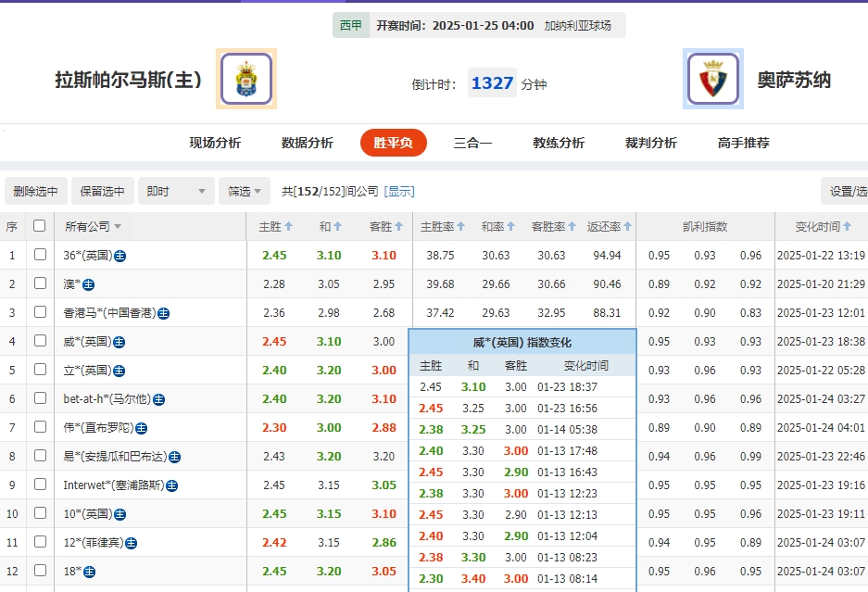Check the checkbox for row 1, 36*(英国)
Screen dimensions: 868x592
point(39,255)
